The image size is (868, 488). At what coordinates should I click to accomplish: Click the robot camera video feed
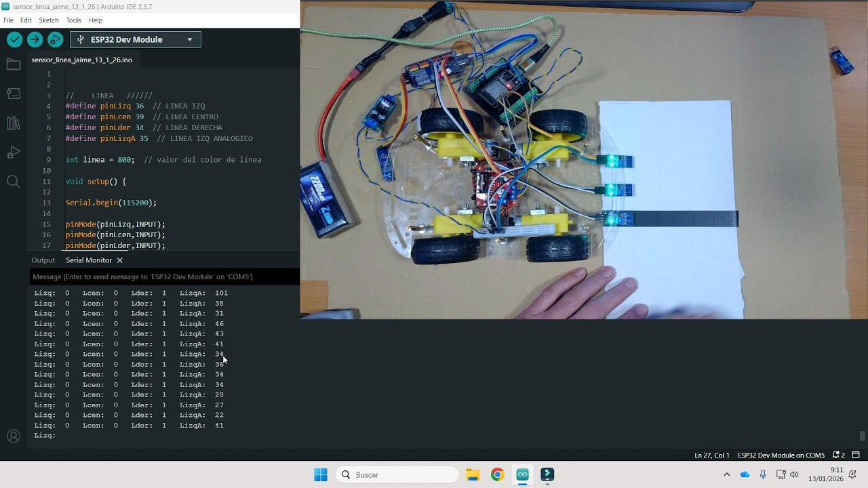tap(584, 159)
